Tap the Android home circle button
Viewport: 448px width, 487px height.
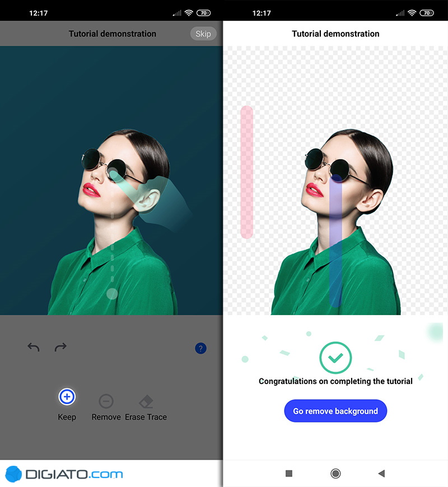[335, 474]
